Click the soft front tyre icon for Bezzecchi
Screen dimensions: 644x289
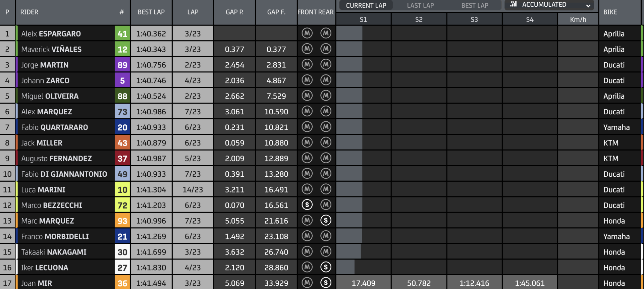(307, 205)
